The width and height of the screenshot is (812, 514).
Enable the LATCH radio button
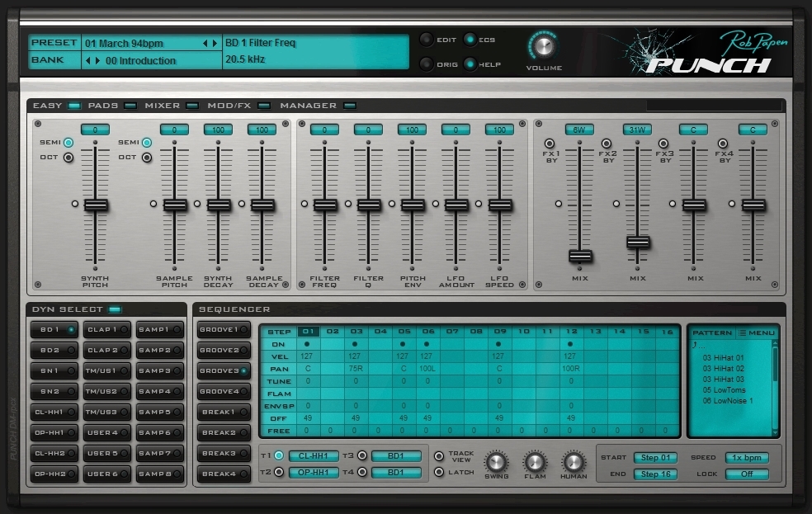(439, 472)
